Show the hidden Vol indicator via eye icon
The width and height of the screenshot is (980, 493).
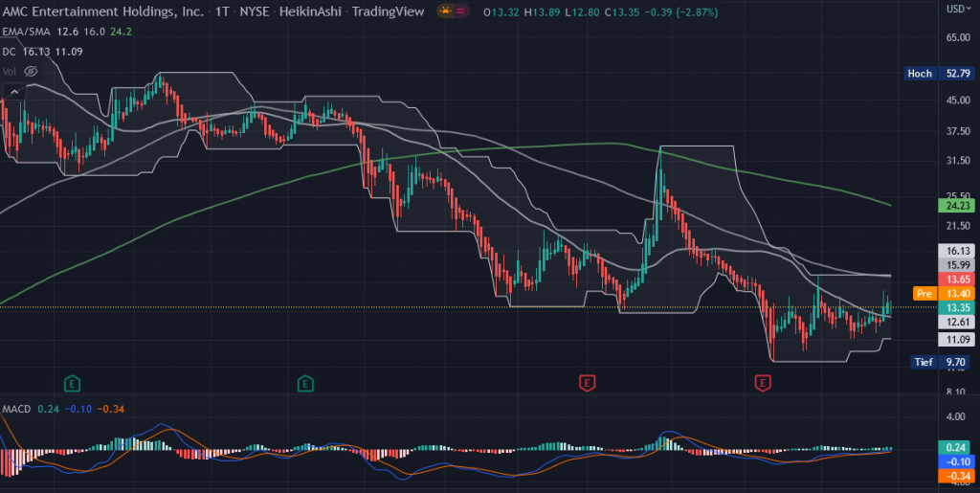32,71
